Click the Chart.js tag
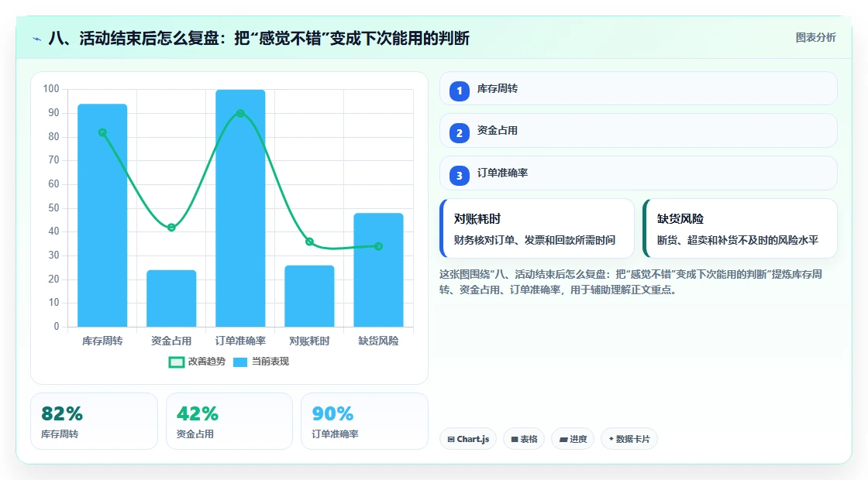868x480 pixels. tap(468, 439)
